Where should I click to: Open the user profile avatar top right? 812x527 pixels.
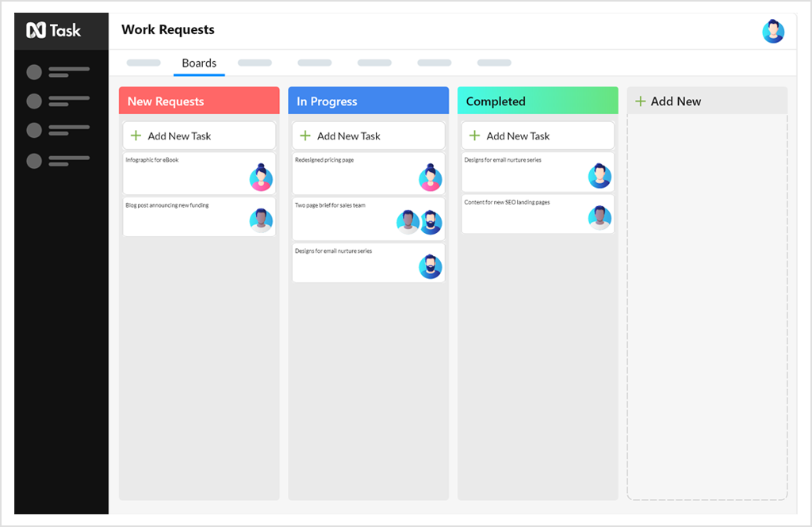point(773,31)
